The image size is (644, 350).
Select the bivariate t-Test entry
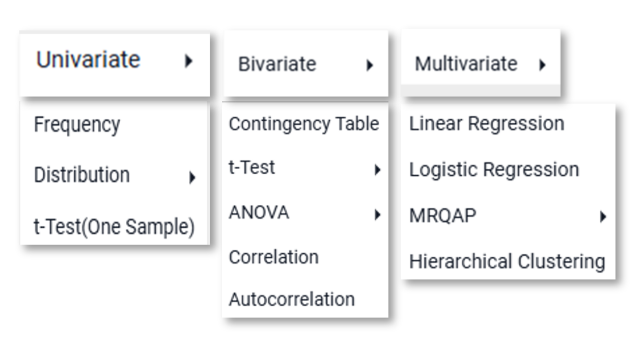click(305, 168)
